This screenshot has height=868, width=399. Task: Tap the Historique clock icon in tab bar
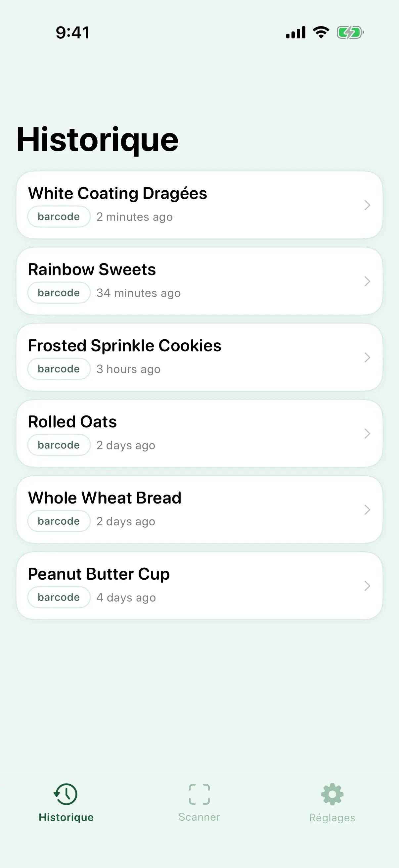click(66, 794)
